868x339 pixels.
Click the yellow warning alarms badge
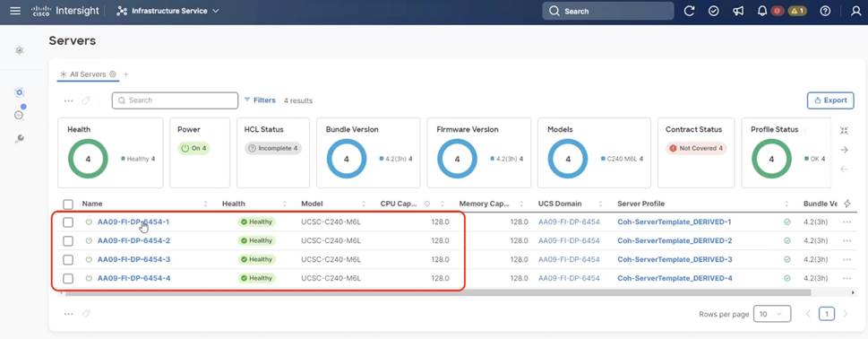pos(797,11)
